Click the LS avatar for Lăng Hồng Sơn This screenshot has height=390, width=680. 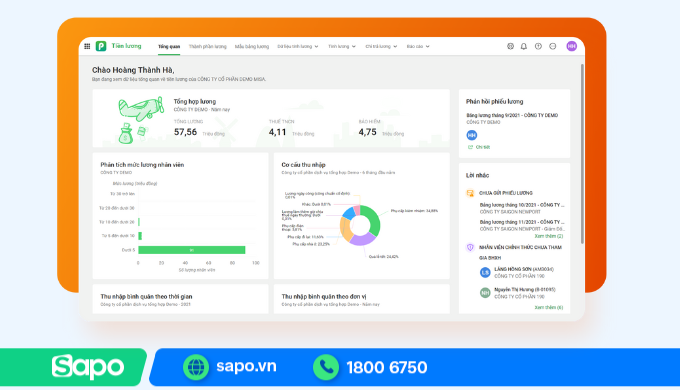[485, 272]
